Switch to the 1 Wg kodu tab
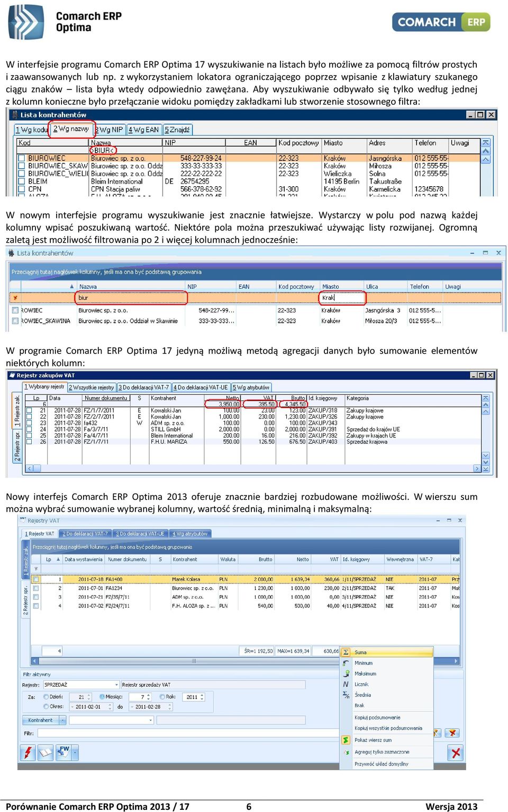Image resolution: width=508 pixels, height=812 pixels. [31, 130]
